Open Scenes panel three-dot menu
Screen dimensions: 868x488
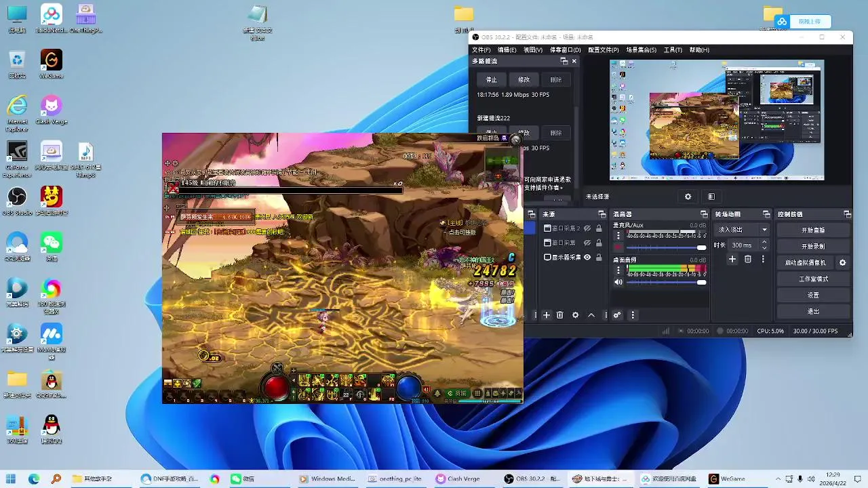pos(535,315)
